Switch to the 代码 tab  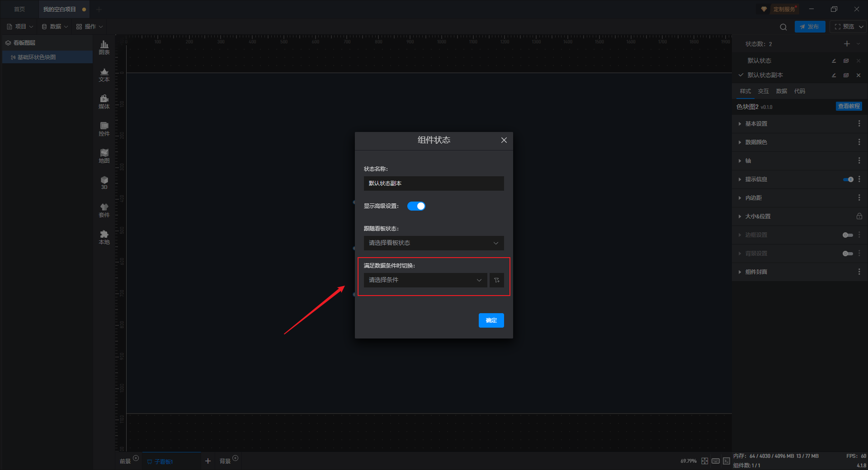pyautogui.click(x=800, y=91)
